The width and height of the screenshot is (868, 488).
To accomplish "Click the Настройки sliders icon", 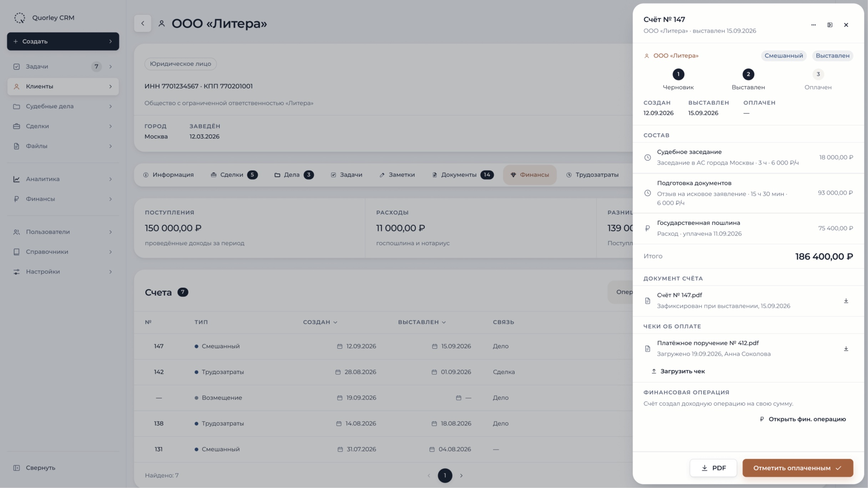I will point(16,272).
